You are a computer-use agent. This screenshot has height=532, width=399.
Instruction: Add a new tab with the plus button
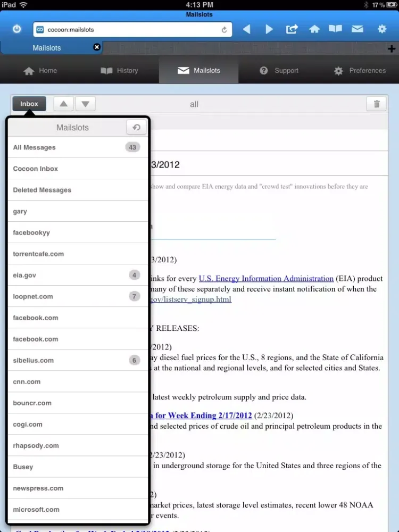point(392,49)
